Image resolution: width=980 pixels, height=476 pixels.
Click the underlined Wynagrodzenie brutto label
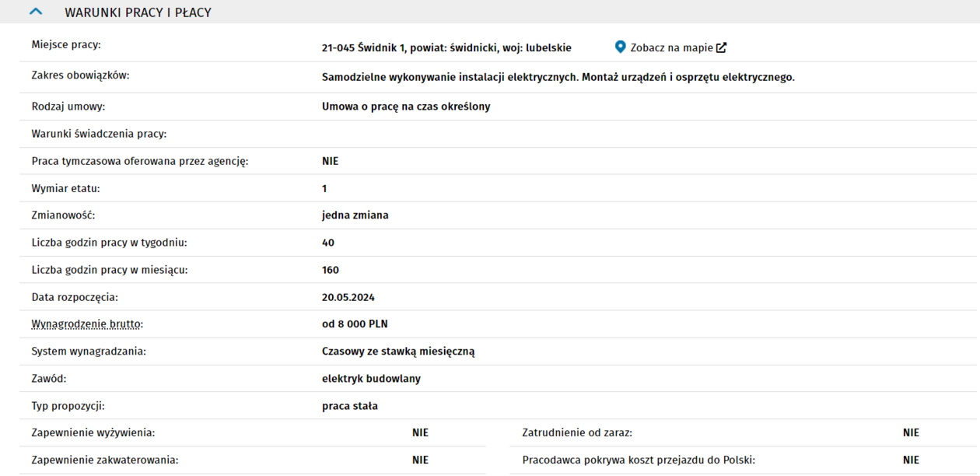click(87, 324)
